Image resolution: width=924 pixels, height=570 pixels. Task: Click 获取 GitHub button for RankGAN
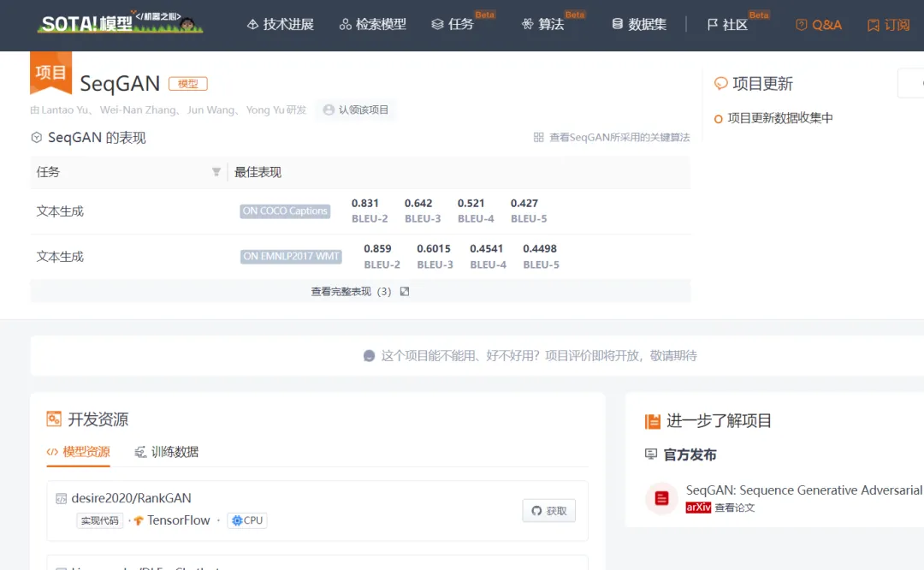tap(549, 510)
